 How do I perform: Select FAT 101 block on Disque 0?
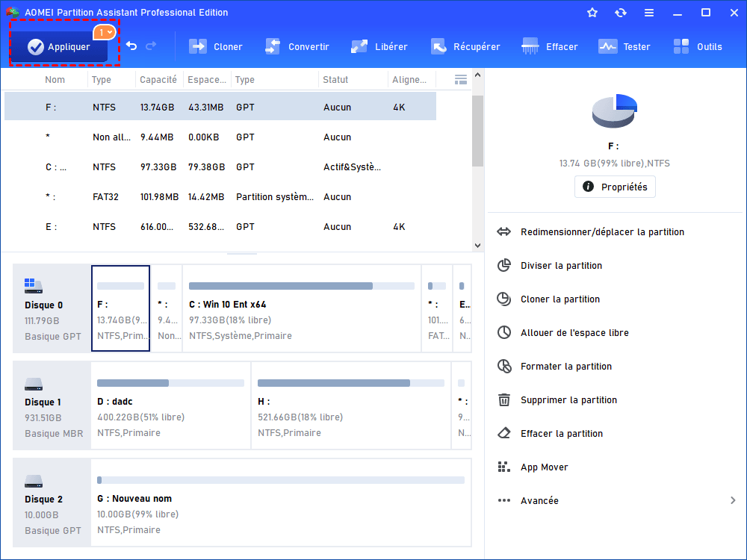point(437,308)
